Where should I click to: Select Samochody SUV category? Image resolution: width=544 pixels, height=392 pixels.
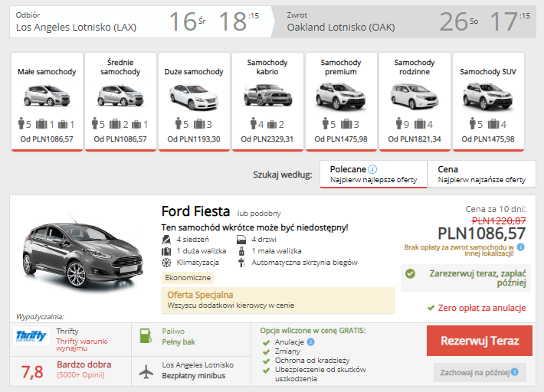click(488, 100)
